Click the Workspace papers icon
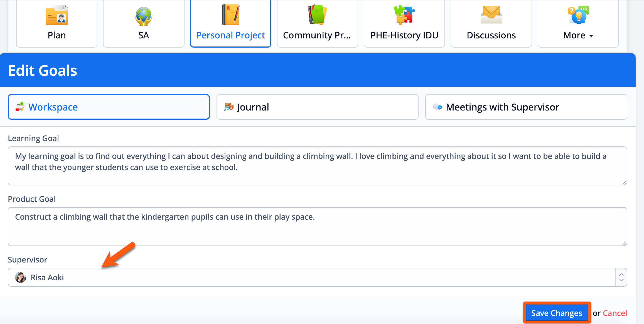This screenshot has width=644, height=324. click(x=20, y=107)
